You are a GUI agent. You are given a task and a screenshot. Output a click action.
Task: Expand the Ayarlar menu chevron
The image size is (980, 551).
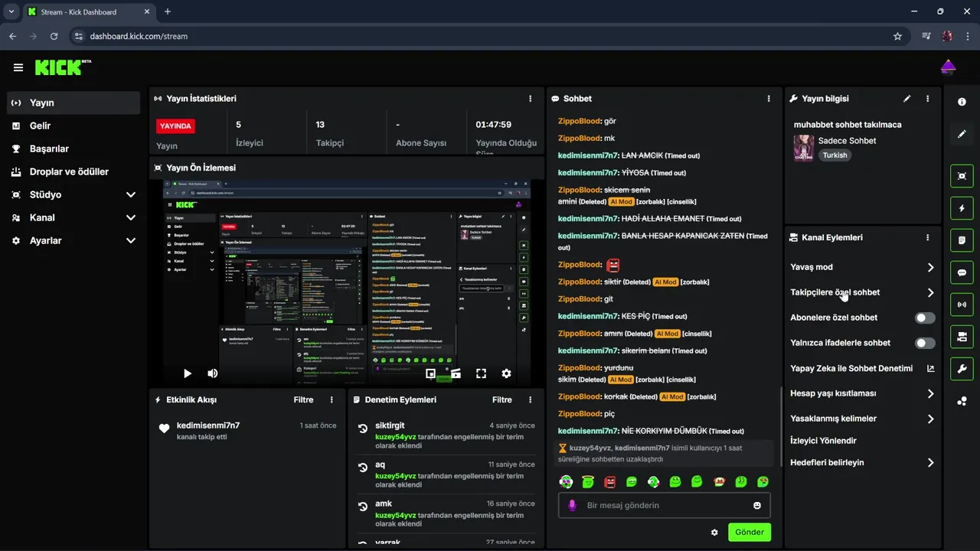click(130, 240)
